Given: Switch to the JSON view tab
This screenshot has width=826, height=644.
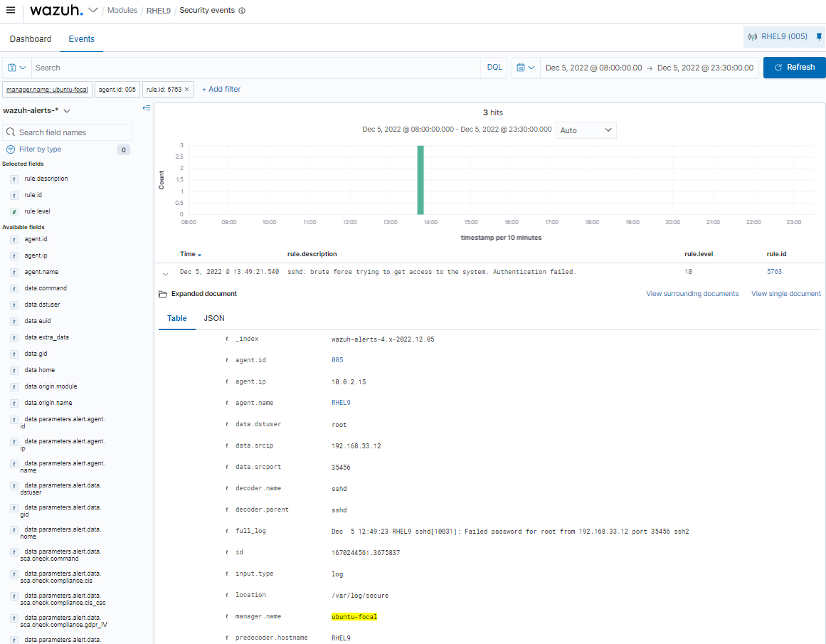Looking at the screenshot, I should click(x=214, y=318).
